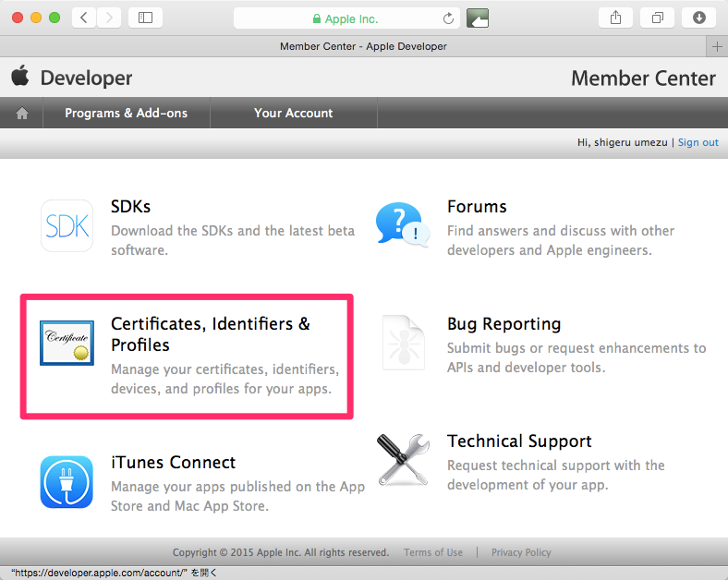Click the iTunes Connect plug icon
728x580 pixels.
coord(67,482)
